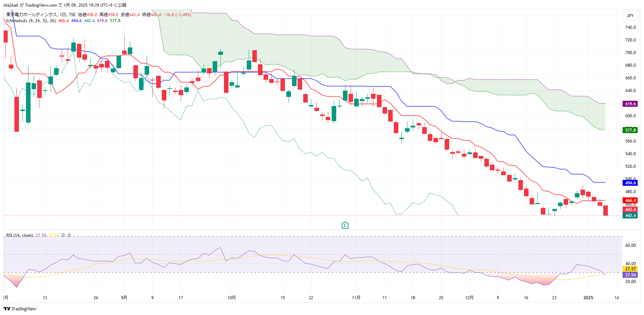Click the TradingView.com text in the header
Viewport: 644px width, 315px height.
[x=41, y=5]
